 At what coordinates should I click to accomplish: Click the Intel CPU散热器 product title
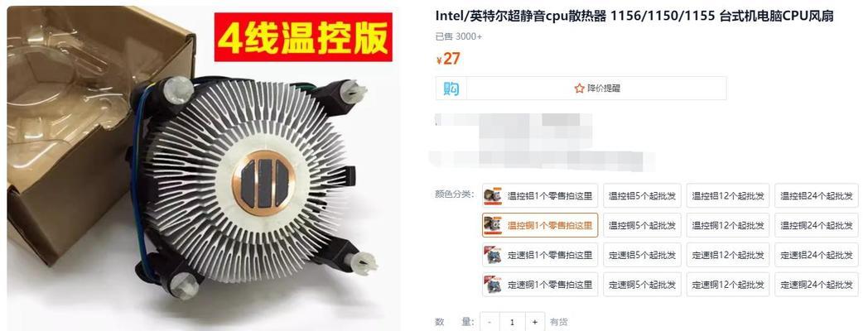tap(634, 16)
